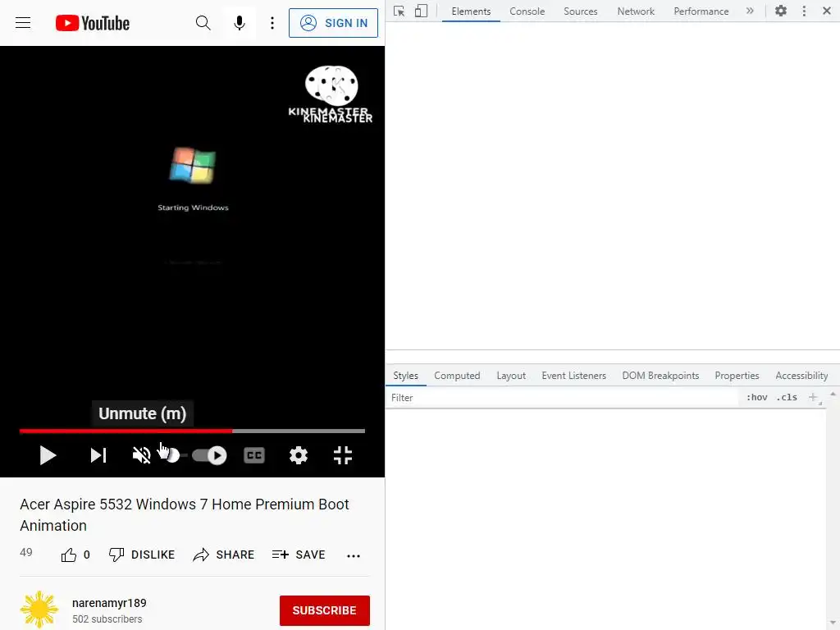This screenshot has height=630, width=840.
Task: Adjust the volume slider handle
Action: pos(172,455)
